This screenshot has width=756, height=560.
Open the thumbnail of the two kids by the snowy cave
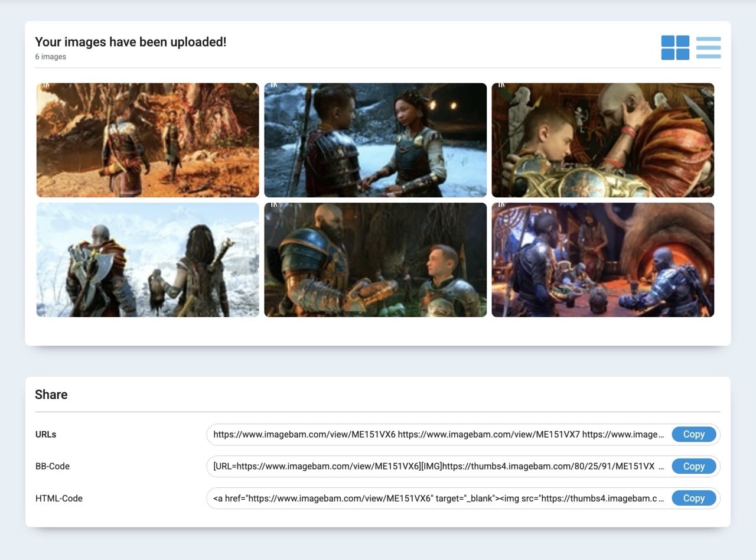point(375,140)
